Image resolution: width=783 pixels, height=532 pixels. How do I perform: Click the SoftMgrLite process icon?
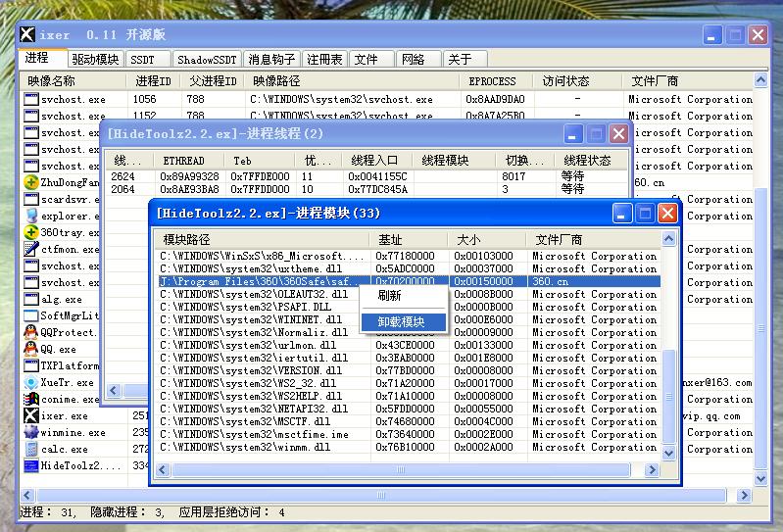(x=31, y=315)
